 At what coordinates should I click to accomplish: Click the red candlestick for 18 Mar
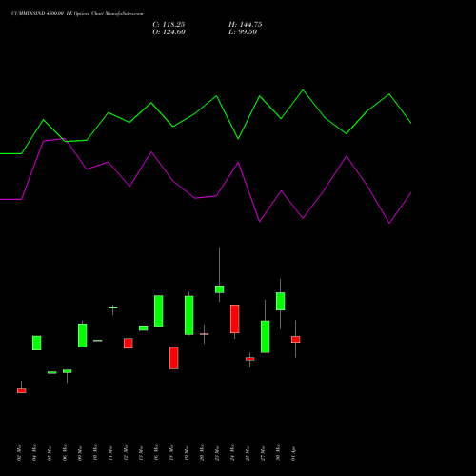tap(174, 358)
